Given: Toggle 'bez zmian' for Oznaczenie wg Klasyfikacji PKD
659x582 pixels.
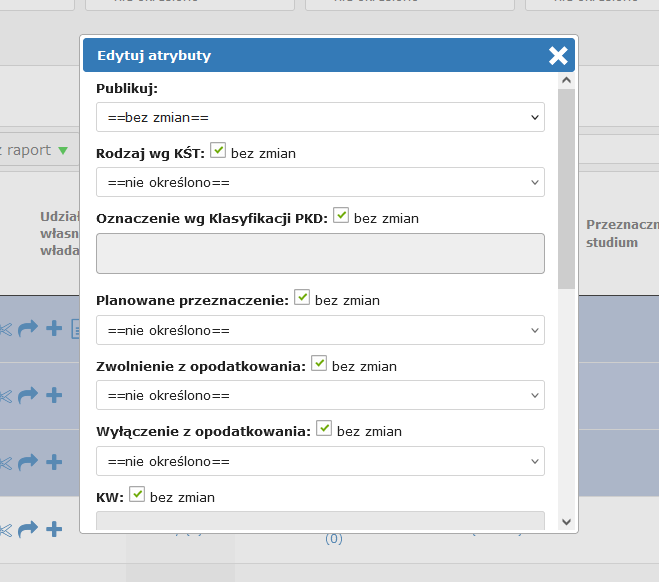Looking at the screenshot, I should 341,216.
